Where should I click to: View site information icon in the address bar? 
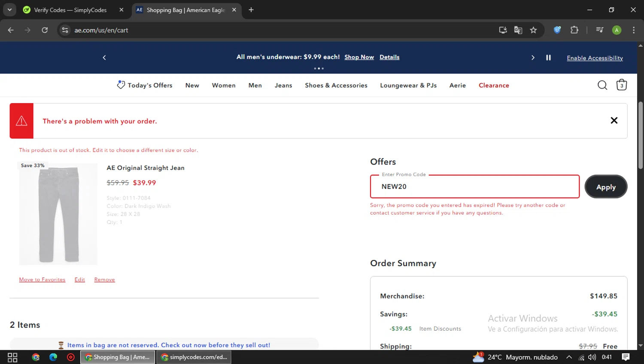[65, 30]
